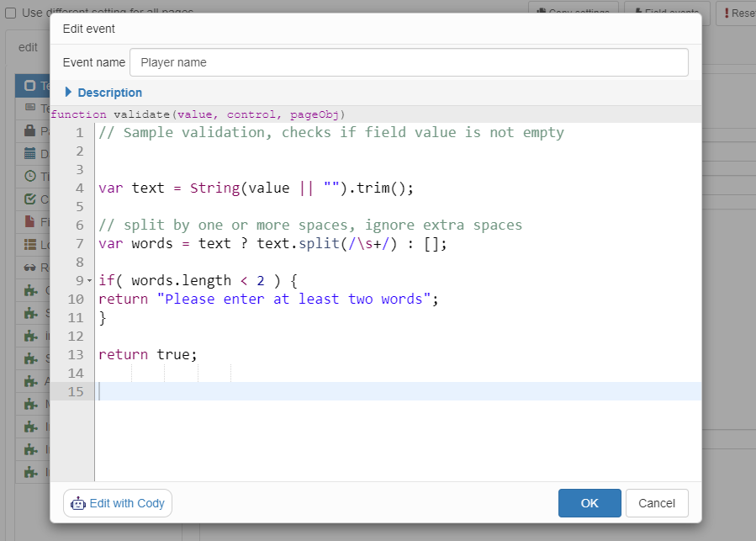Click the padlock password field icon
The width and height of the screenshot is (756, 541).
30,130
